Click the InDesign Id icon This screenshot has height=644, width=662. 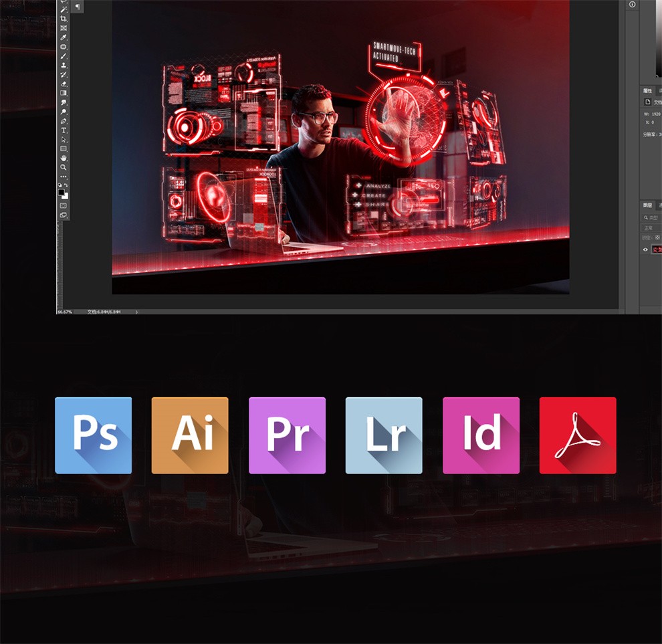[481, 435]
